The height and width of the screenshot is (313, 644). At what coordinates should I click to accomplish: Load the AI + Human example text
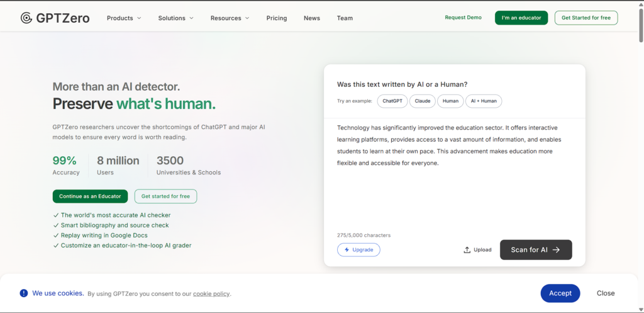tap(484, 101)
